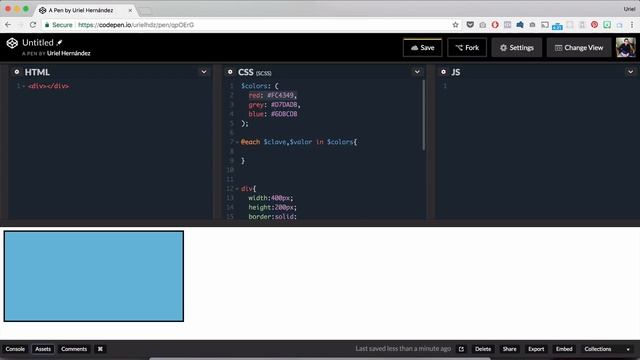Expand the JS panel dropdown chevron
Screen dimensions: 640x360
(630, 72)
